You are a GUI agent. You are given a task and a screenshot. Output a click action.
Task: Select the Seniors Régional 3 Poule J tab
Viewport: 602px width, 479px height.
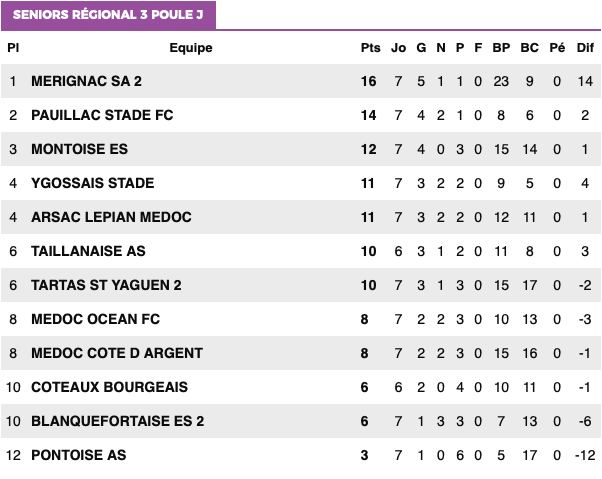108,15
